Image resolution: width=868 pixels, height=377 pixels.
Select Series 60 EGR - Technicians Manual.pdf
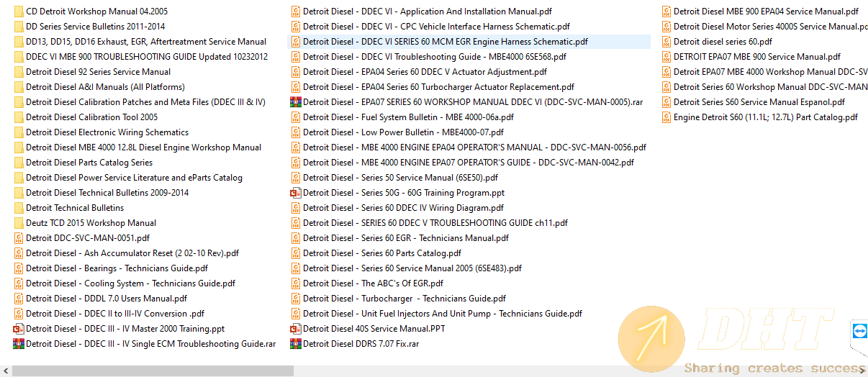(x=406, y=238)
